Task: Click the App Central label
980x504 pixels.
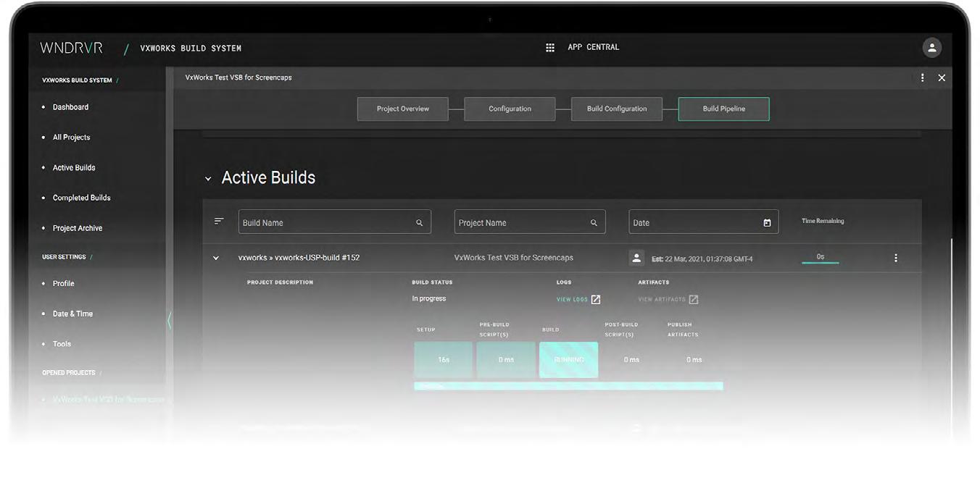Action: 593,47
